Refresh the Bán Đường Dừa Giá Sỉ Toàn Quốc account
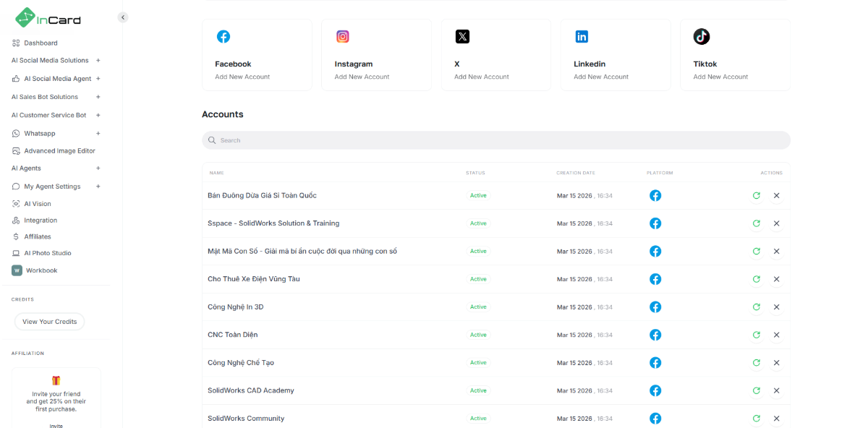The image size is (868, 428). point(756,196)
